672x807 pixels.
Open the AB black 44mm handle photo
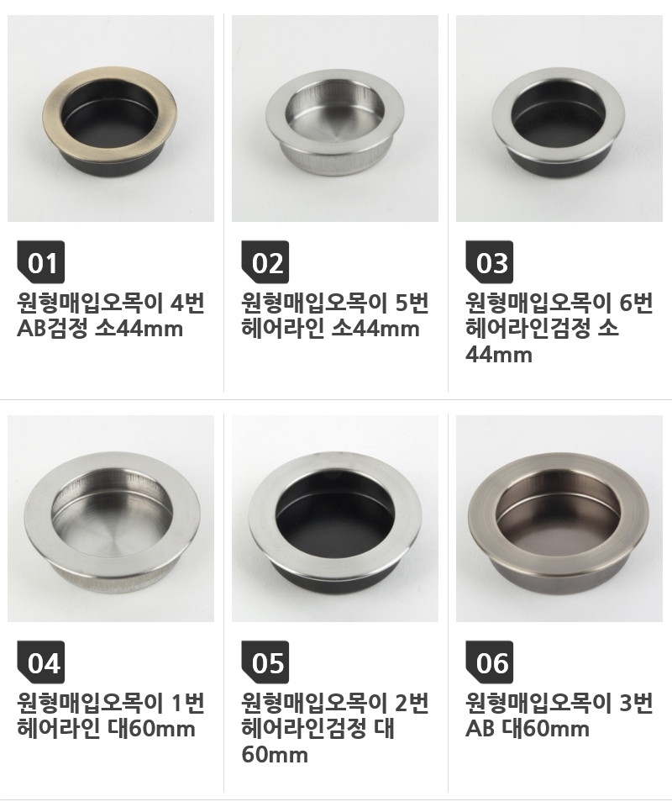(111, 119)
